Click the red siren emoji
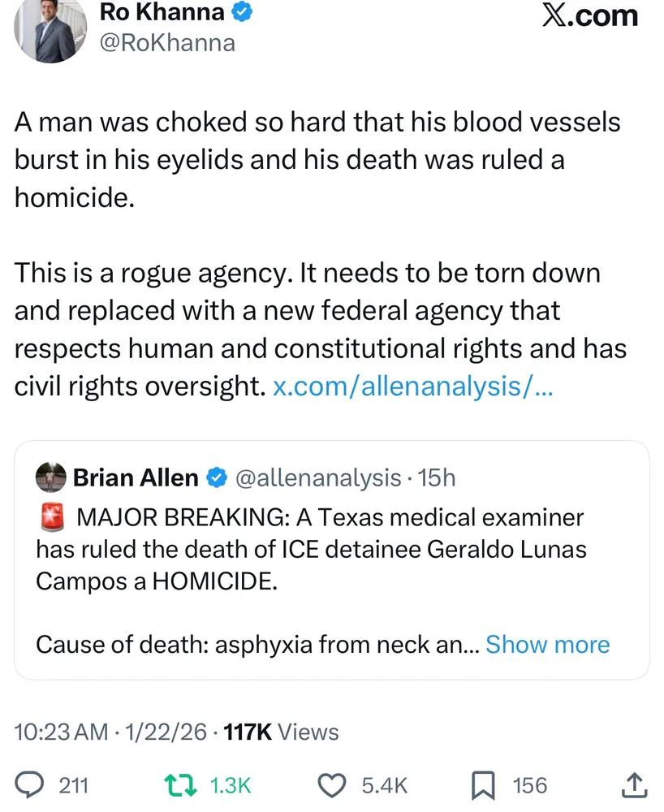This screenshot has width=664, height=812. [52, 516]
